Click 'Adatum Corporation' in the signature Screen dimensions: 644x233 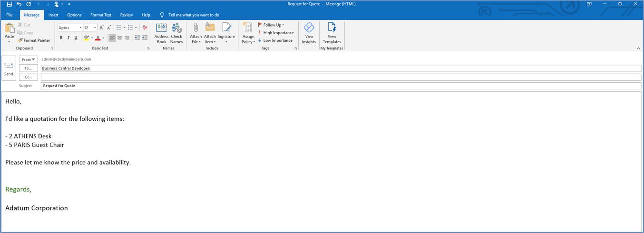(x=37, y=208)
